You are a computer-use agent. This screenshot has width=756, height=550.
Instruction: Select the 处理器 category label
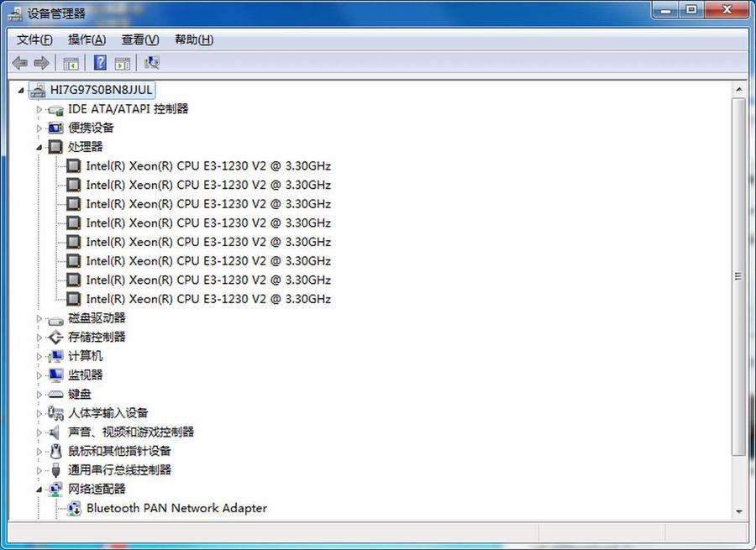pyautogui.click(x=86, y=147)
